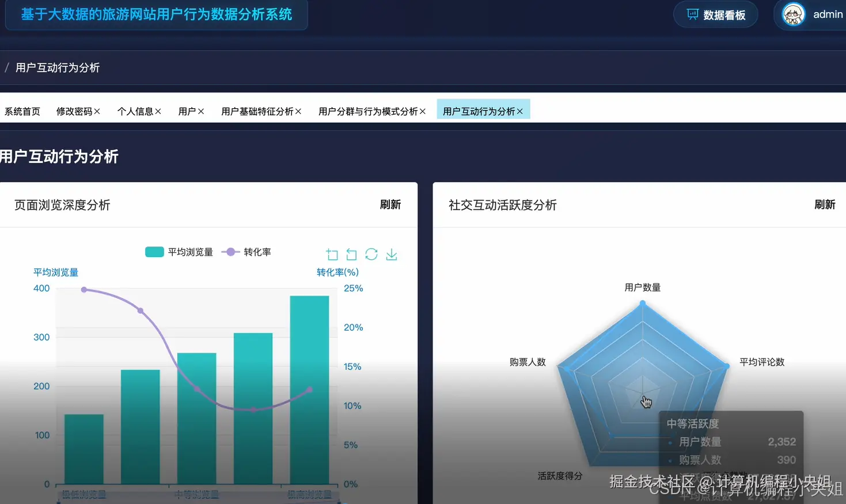846x504 pixels.
Task: Switch to the 个人信息 tab
Action: pos(135,111)
